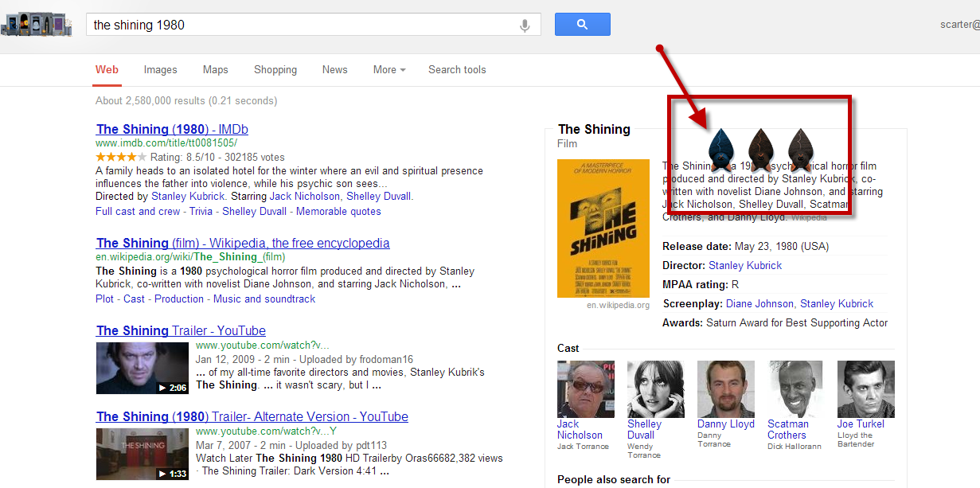Click the blue magnifier search button

582,24
